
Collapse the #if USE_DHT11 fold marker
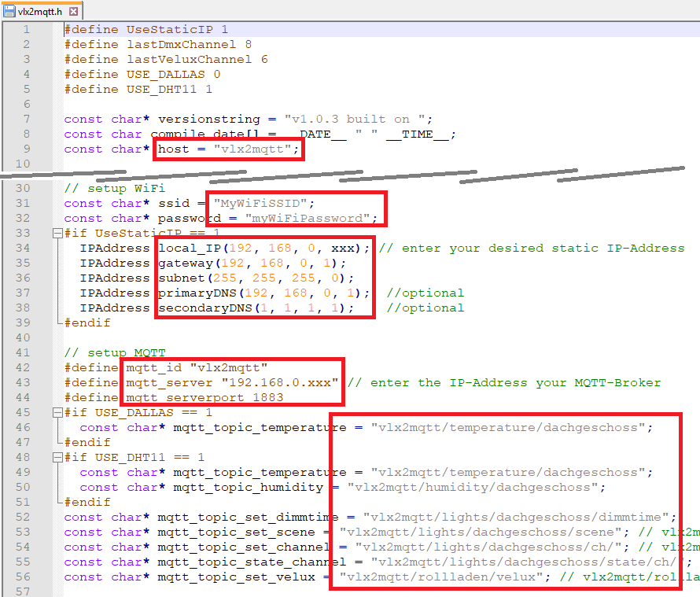pos(57,457)
